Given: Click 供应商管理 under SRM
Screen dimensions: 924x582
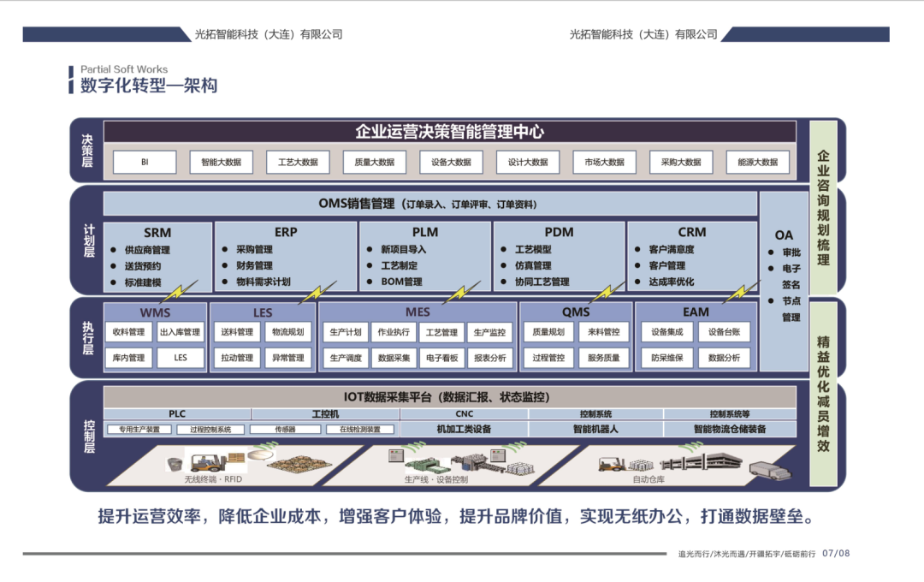Looking at the screenshot, I should (x=147, y=250).
